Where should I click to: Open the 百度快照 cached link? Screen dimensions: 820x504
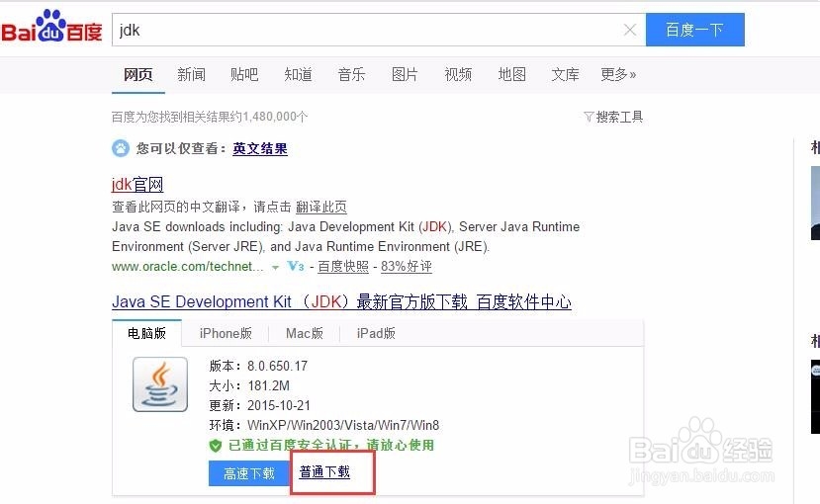tap(343, 267)
